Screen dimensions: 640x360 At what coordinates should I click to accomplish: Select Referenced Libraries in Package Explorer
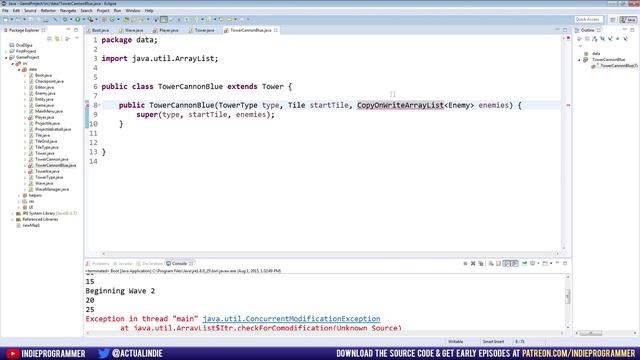pos(40,219)
